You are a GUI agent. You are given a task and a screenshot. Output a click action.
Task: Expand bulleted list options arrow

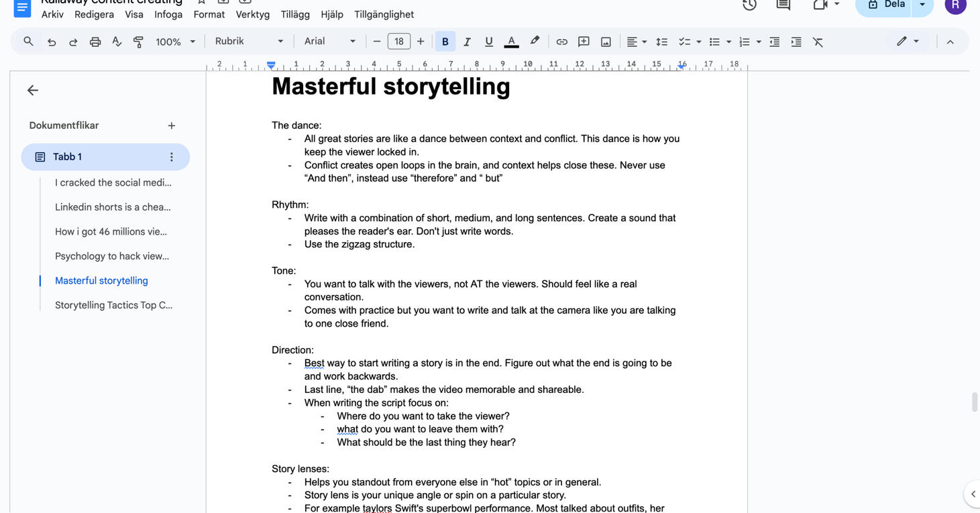click(x=729, y=42)
